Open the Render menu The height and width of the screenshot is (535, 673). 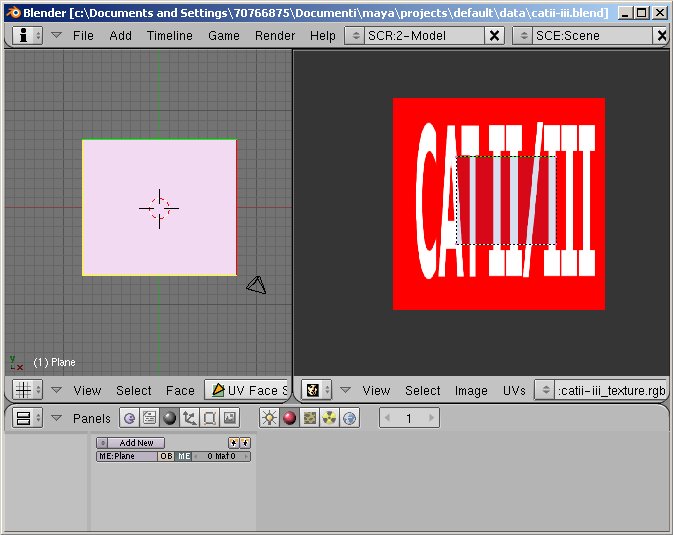coord(275,36)
